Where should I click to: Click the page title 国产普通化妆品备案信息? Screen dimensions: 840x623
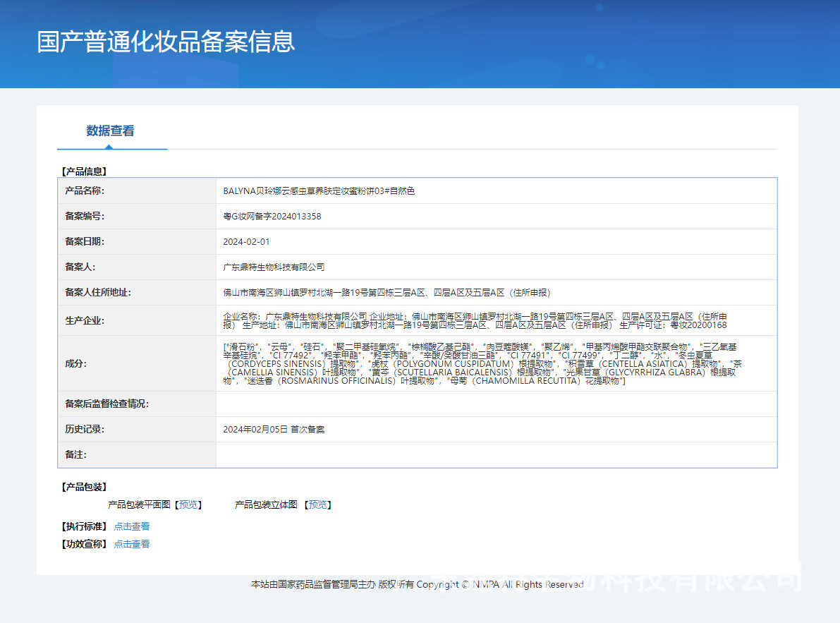click(x=166, y=42)
